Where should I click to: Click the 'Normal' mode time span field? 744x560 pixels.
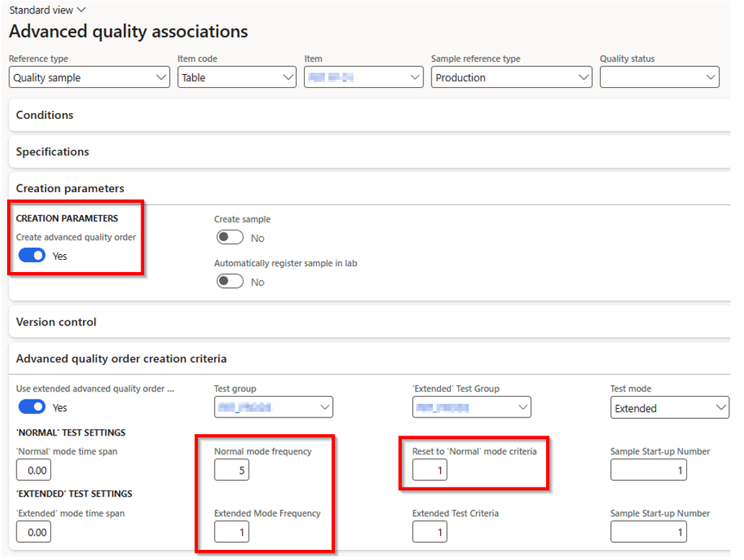[34, 471]
